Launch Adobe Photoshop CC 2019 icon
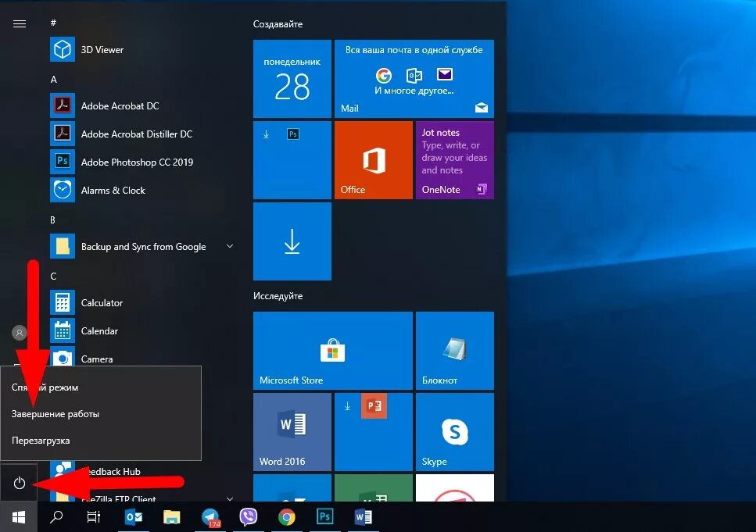Screen dimensions: 756x532 click(x=63, y=162)
